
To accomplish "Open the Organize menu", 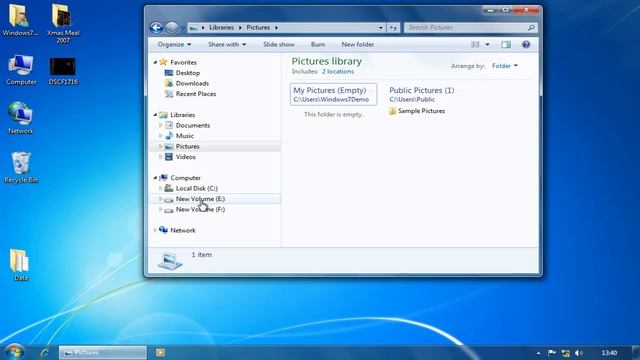I will (x=174, y=44).
